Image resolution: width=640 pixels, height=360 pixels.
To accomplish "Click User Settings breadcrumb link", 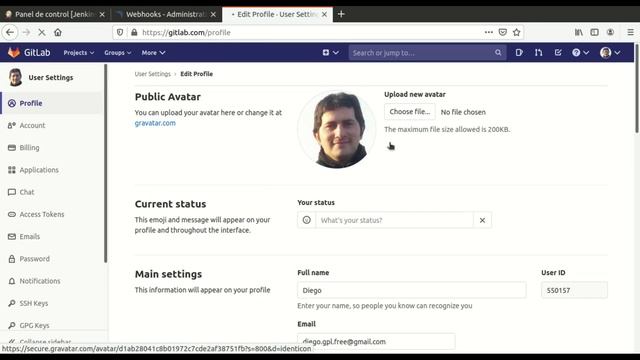I will tap(153, 74).
